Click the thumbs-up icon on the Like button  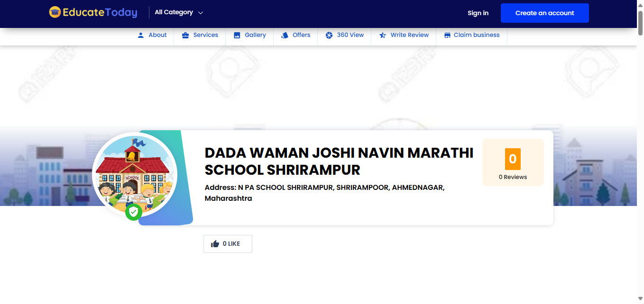pyautogui.click(x=215, y=243)
